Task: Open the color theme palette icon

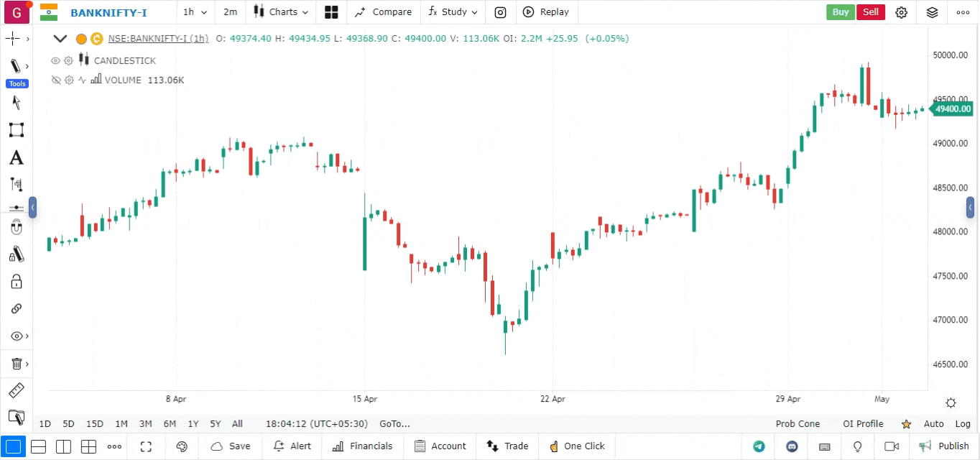Action: [182, 446]
